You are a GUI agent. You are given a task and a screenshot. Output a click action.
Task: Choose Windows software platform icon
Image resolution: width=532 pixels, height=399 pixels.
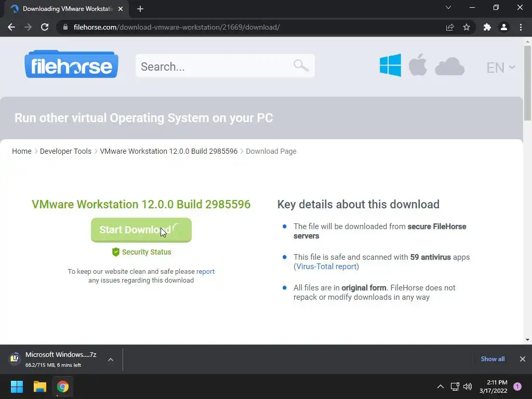tap(390, 65)
